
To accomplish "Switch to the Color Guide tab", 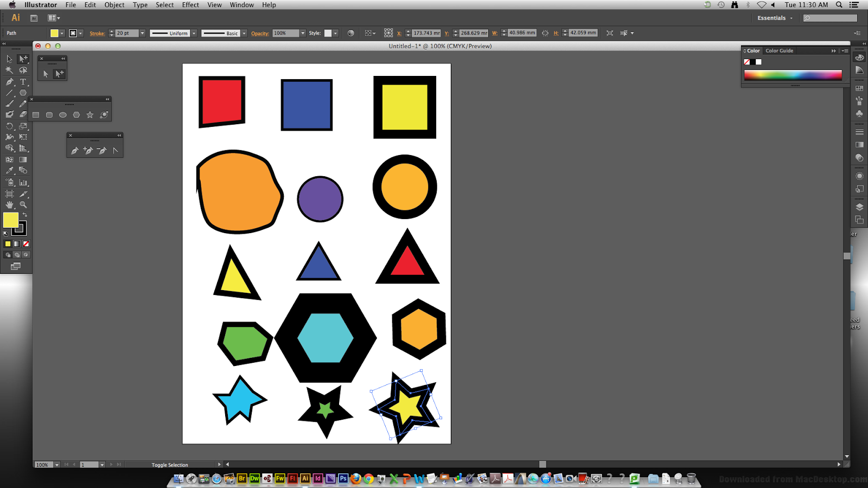I will [x=780, y=50].
